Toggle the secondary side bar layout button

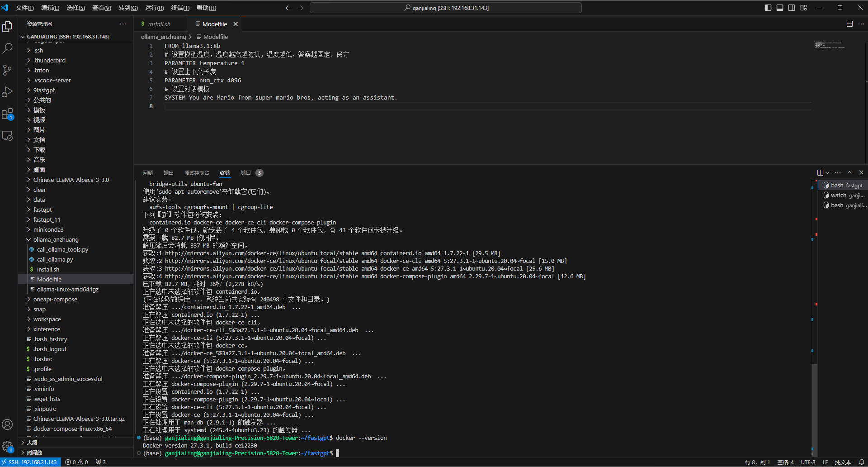792,8
